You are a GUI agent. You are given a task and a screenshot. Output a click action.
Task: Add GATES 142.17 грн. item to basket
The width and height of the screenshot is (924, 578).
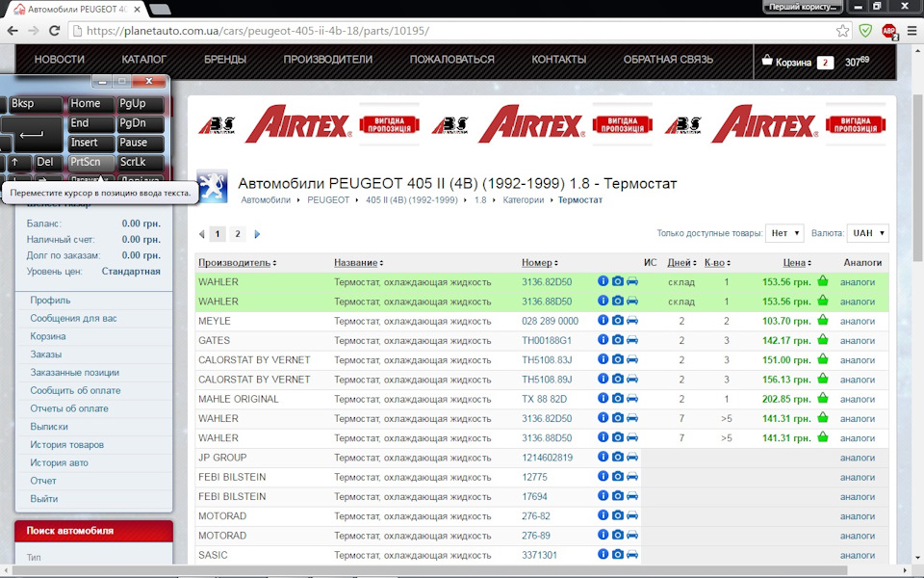point(823,340)
